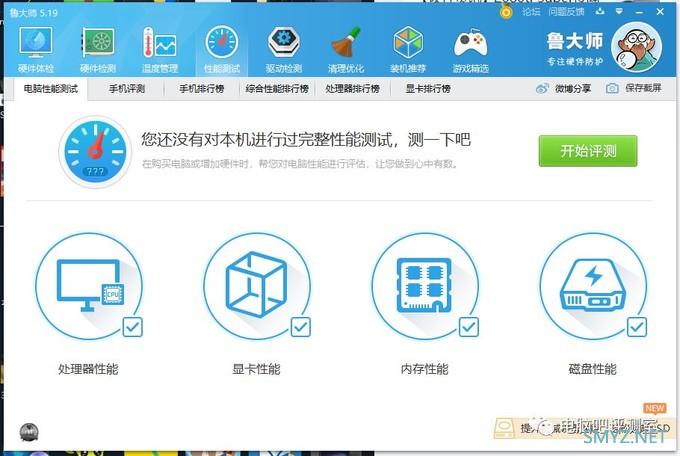
Task: Open the 论坛 forum link
Action: pyautogui.click(x=531, y=12)
